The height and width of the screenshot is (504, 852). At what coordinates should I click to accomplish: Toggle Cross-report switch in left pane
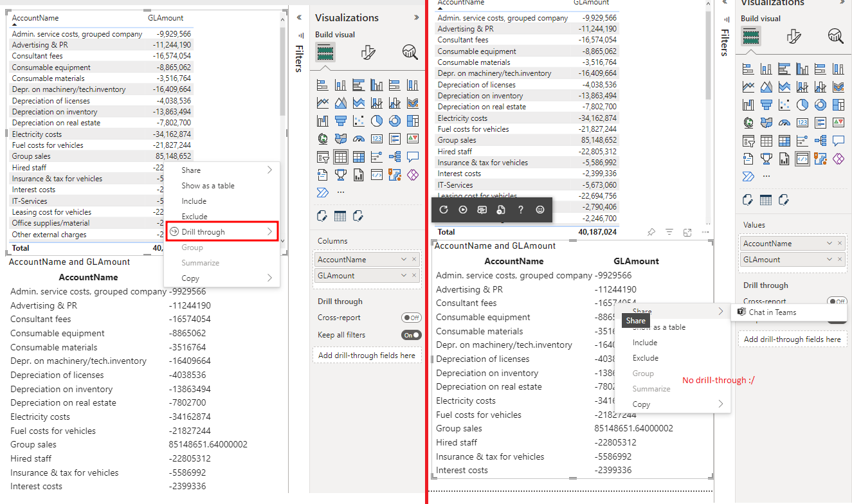point(411,318)
